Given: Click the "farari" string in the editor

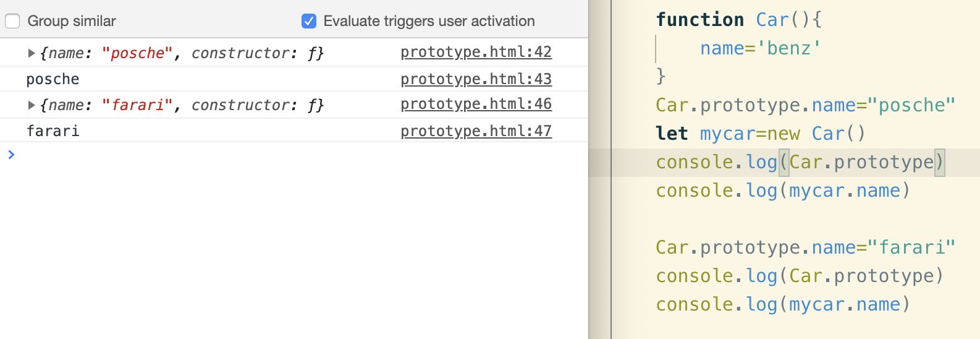Looking at the screenshot, I should (911, 247).
